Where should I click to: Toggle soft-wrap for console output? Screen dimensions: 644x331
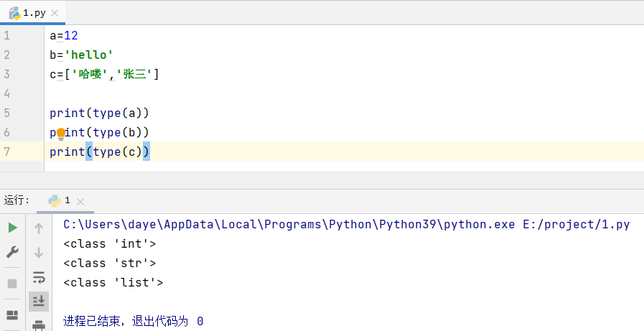(39, 277)
